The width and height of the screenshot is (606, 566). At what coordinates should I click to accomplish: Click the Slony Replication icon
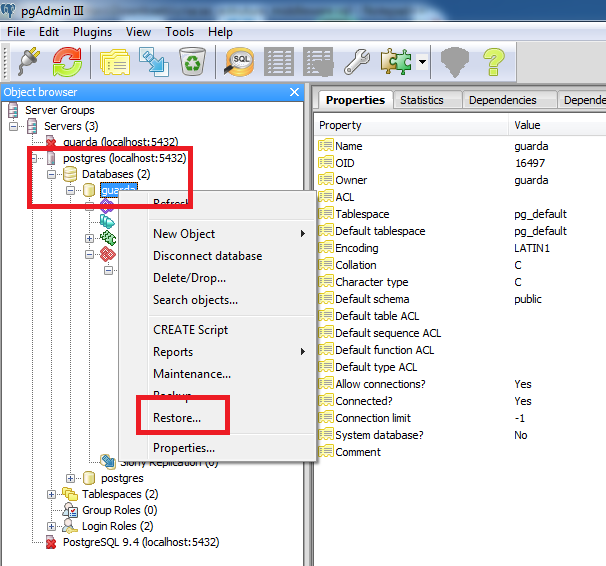coord(108,461)
